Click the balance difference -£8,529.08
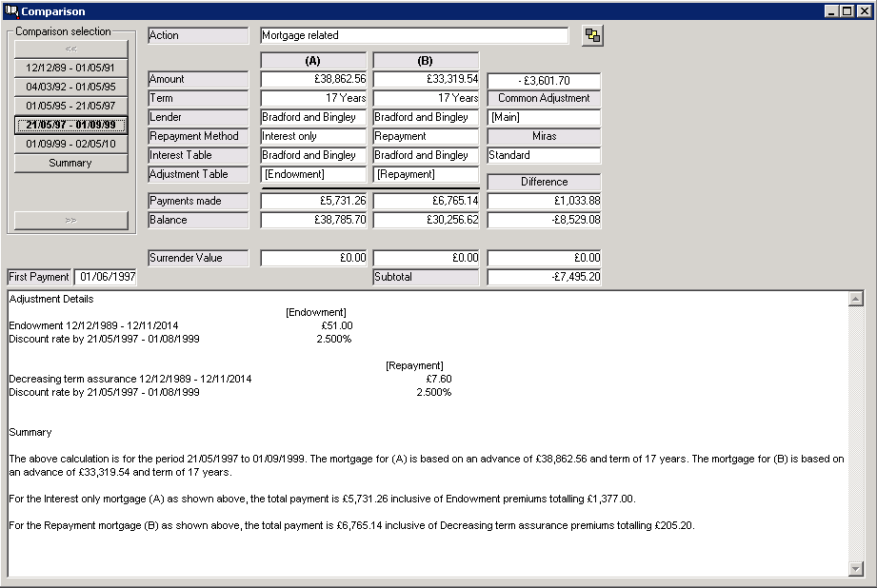This screenshot has width=877, height=588. 544,220
